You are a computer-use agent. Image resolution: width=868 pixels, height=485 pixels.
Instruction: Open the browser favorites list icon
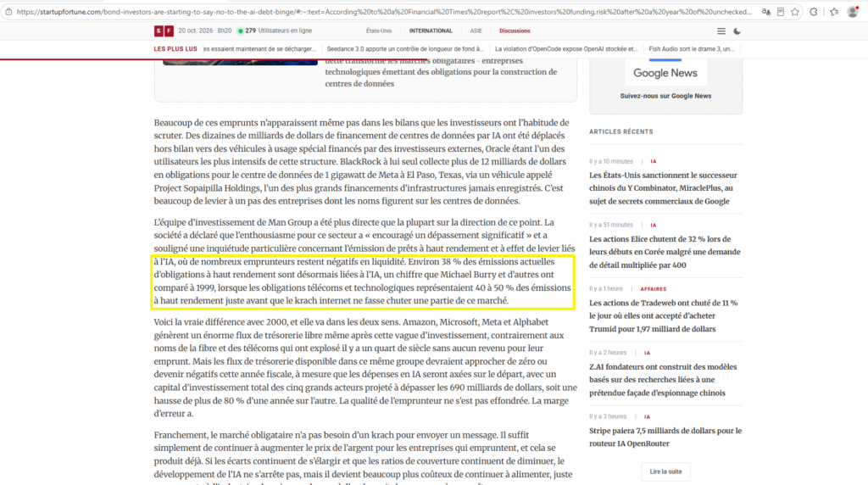pyautogui.click(x=834, y=12)
